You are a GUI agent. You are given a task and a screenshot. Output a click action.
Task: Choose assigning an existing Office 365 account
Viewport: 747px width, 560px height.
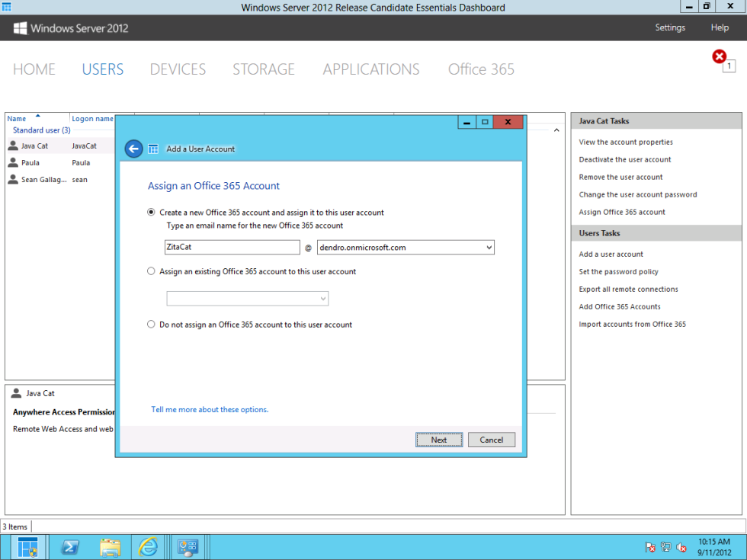151,271
